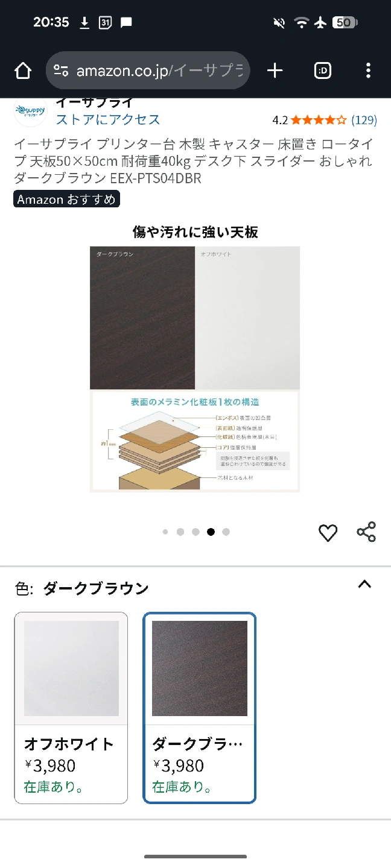Jump to fifth image carousel dot
The image size is (391, 868).
click(x=226, y=532)
